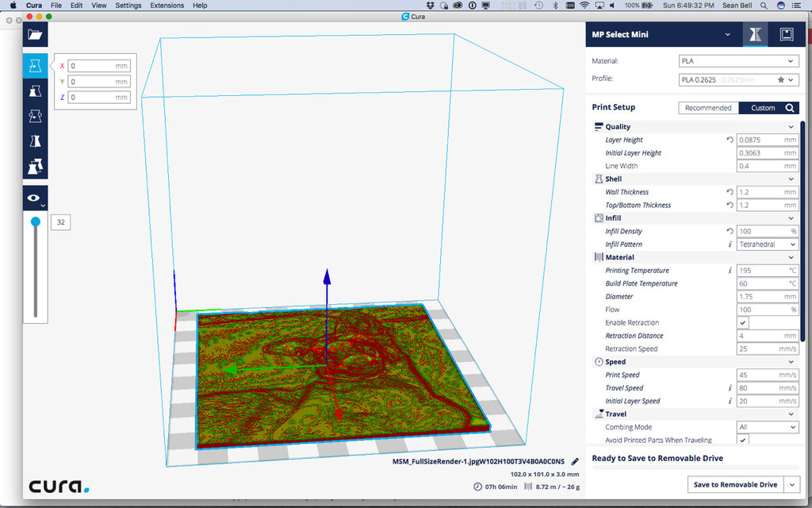Open the Help menu

200,6
